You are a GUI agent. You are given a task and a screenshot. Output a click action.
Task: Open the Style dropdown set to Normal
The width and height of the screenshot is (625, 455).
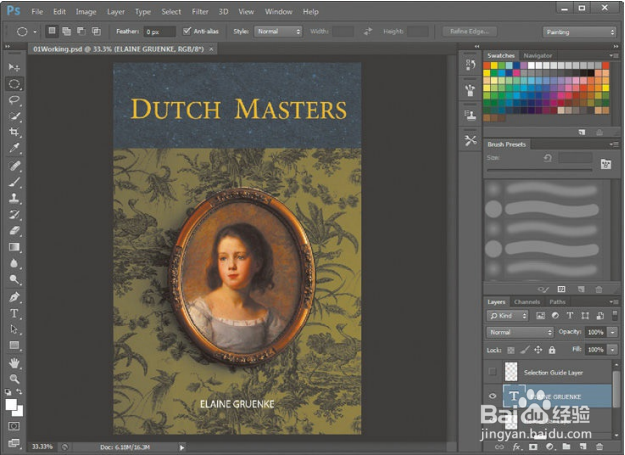click(x=278, y=31)
